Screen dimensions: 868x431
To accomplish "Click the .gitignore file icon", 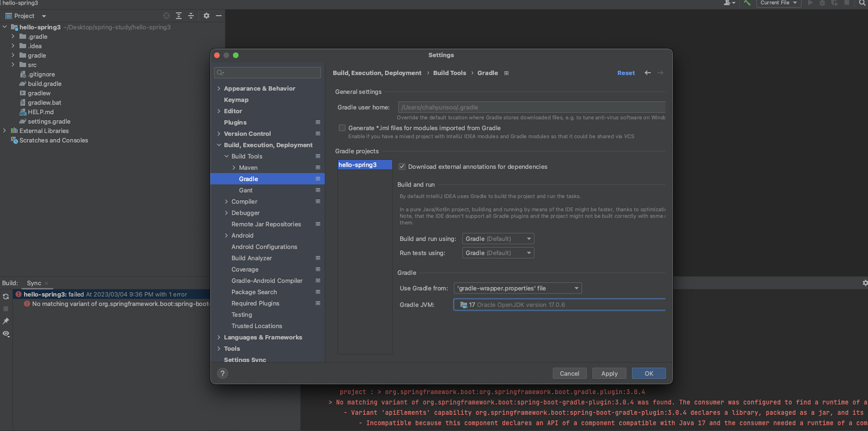I will 23,74.
